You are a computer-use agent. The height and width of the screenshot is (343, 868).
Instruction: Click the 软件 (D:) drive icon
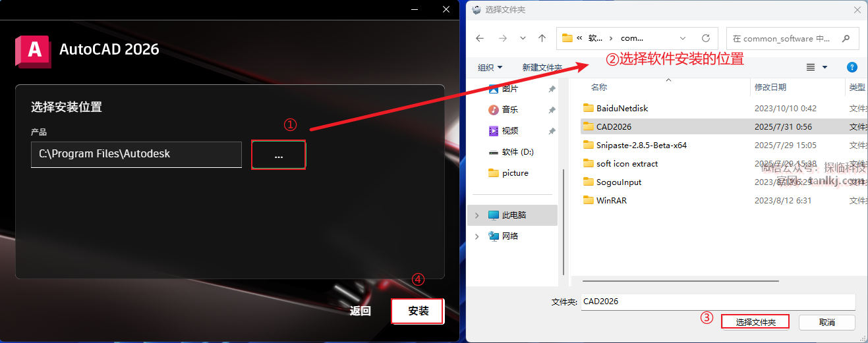pyautogui.click(x=493, y=152)
